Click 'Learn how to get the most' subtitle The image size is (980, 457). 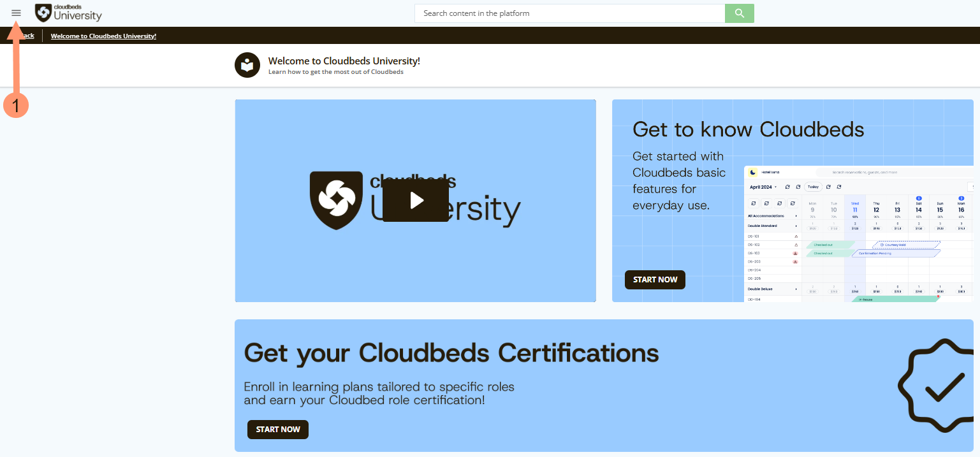pyautogui.click(x=336, y=72)
